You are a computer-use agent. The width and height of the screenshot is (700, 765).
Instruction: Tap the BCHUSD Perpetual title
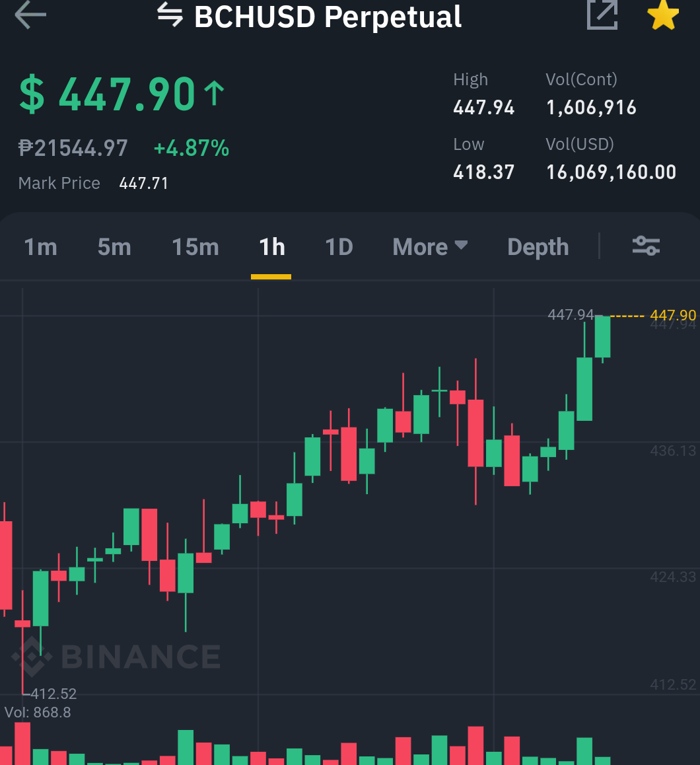tap(328, 17)
